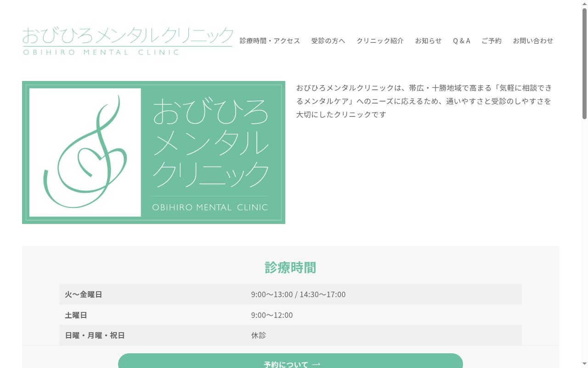
Task: Select the 9:00〜12:00 Saturday hours
Action: [272, 315]
